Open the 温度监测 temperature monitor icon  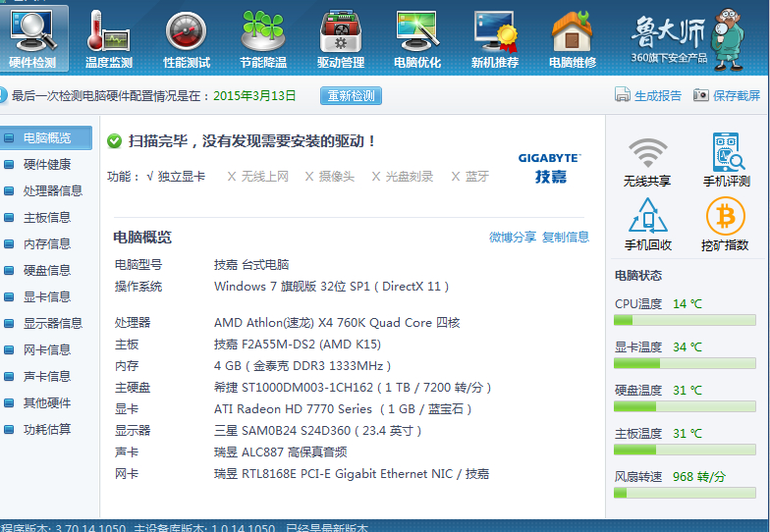coord(108,38)
